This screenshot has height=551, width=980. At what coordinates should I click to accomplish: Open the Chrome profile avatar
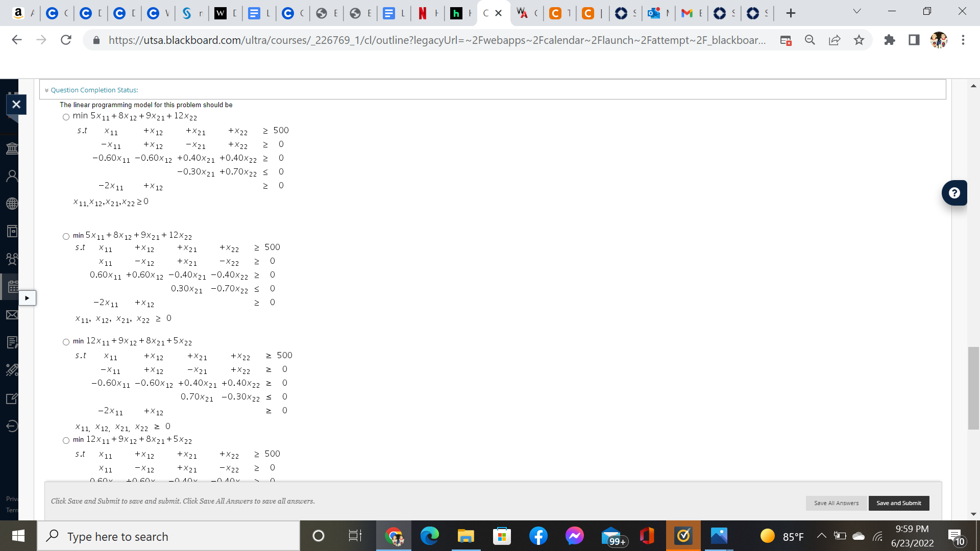point(939,40)
